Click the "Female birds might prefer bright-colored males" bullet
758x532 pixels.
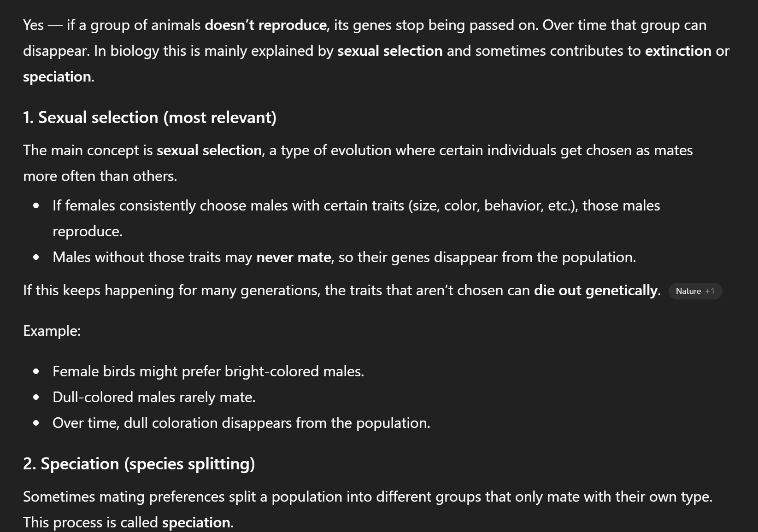click(x=208, y=371)
